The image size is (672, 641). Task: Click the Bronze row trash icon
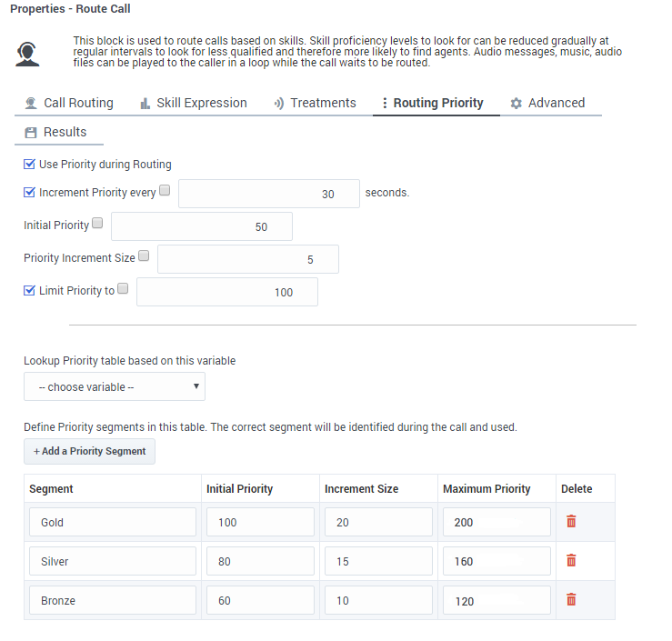571,600
